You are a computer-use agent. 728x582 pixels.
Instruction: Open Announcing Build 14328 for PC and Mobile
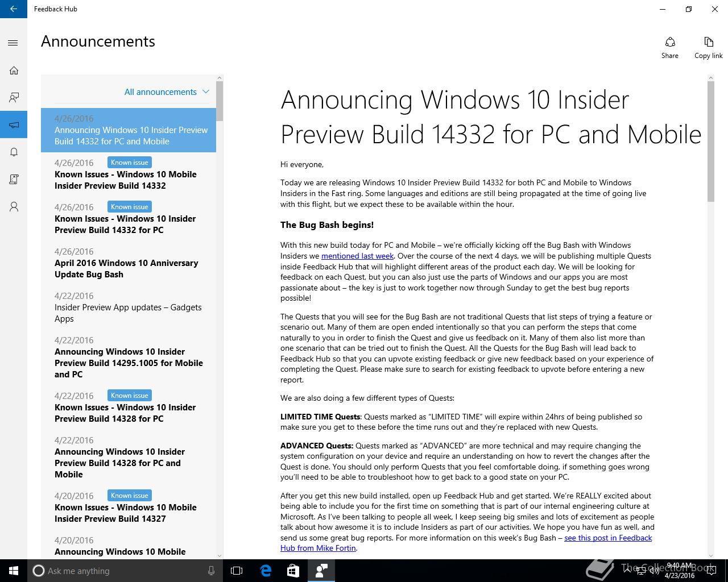point(129,458)
